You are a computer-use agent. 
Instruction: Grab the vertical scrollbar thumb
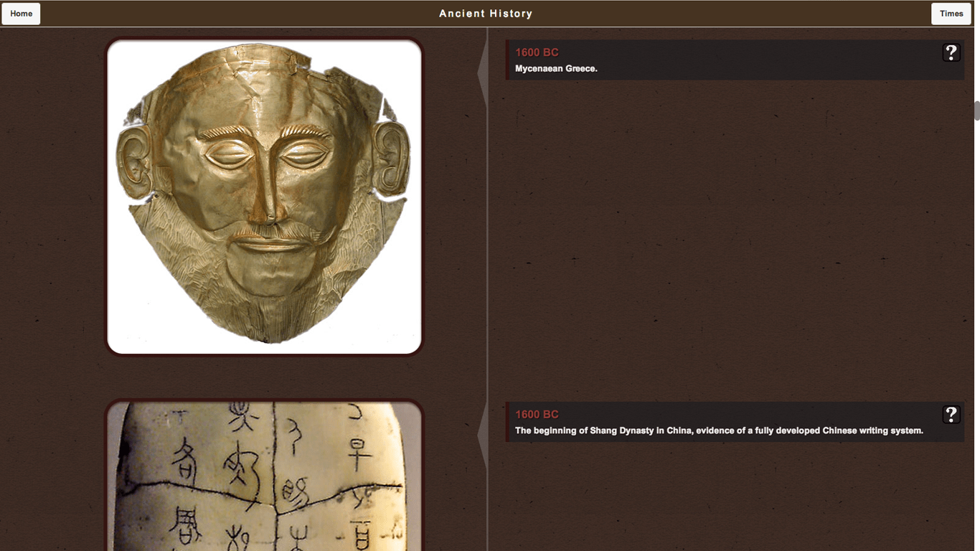tap(976, 111)
